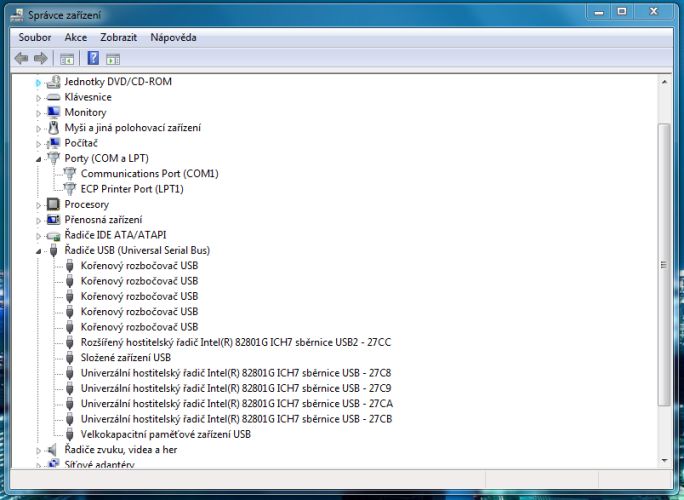Expand the Klávesnice node
This screenshot has width=684, height=500.
click(38, 98)
